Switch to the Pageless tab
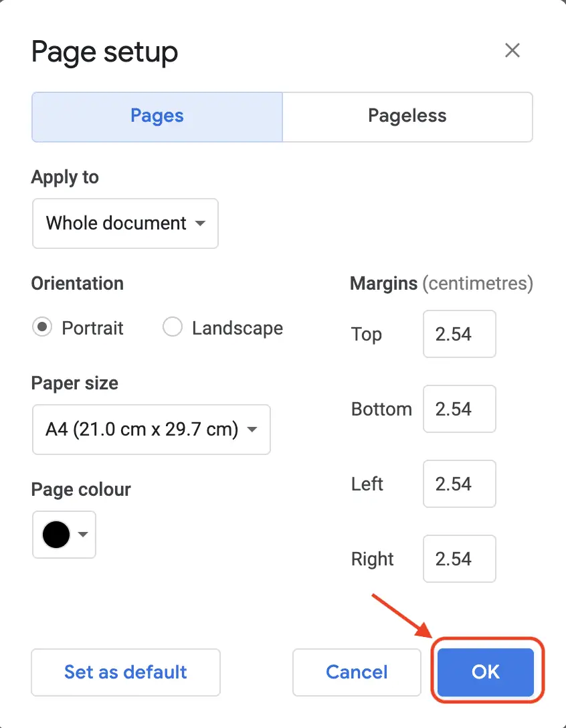 click(x=407, y=116)
